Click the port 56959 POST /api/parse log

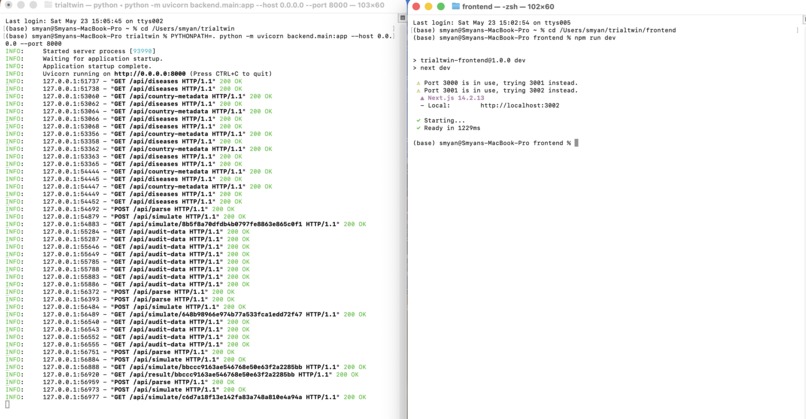tap(120, 382)
